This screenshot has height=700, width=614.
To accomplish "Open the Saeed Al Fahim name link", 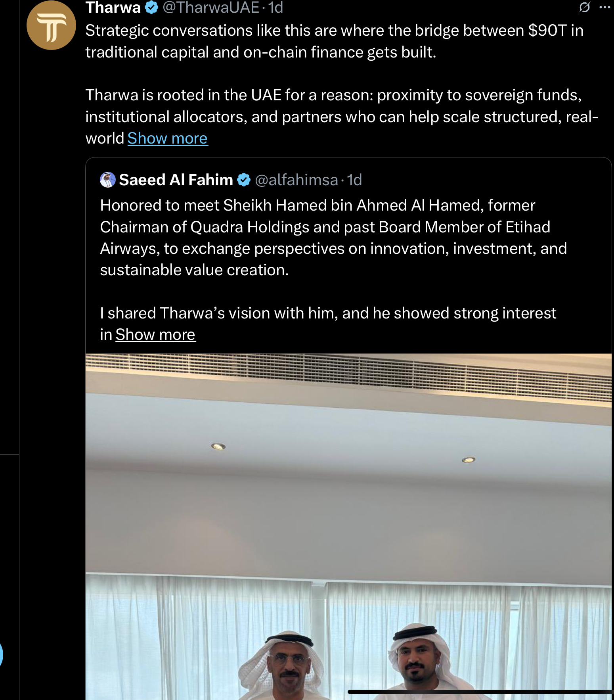I will coord(176,180).
